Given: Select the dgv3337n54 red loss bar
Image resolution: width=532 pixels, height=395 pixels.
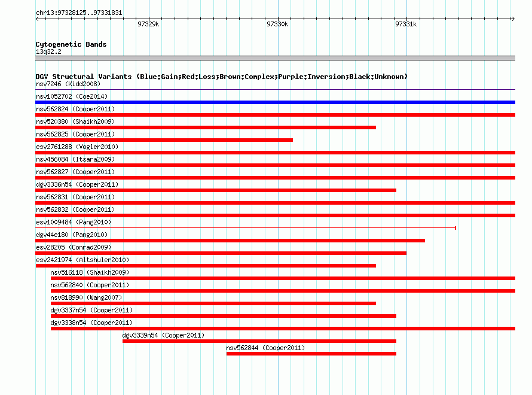Looking at the screenshot, I should [223, 316].
